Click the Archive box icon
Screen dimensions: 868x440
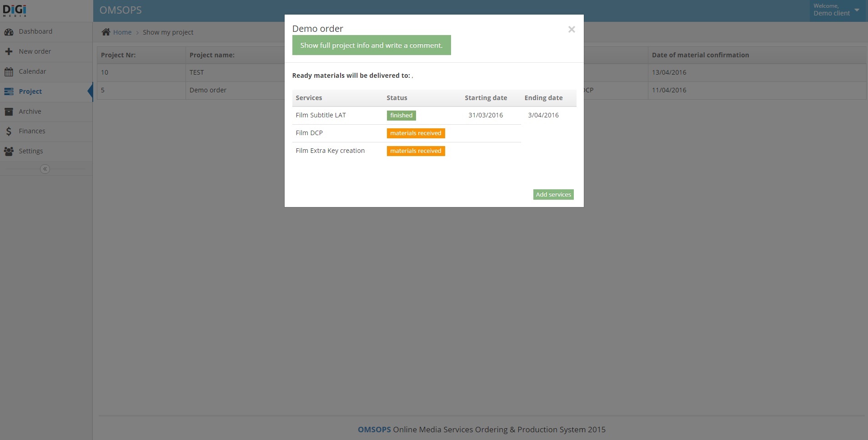[x=9, y=111]
